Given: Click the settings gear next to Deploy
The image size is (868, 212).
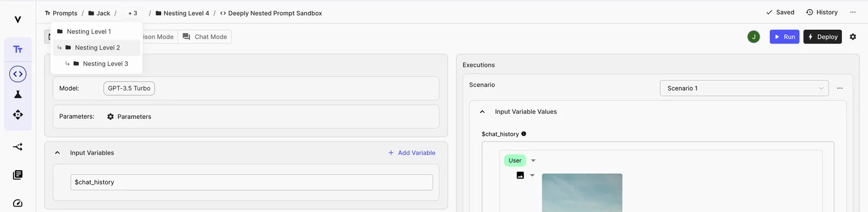Looking at the screenshot, I should click(853, 37).
